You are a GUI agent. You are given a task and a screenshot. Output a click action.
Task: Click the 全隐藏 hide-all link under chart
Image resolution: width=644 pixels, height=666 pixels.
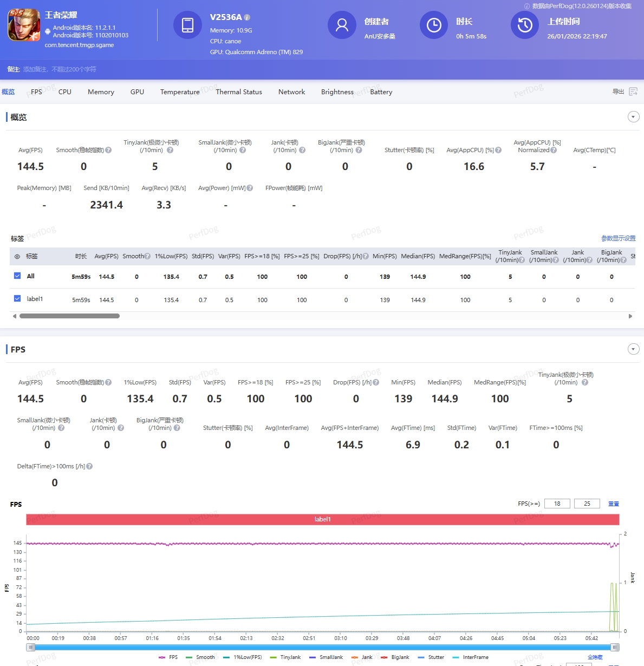click(595, 657)
